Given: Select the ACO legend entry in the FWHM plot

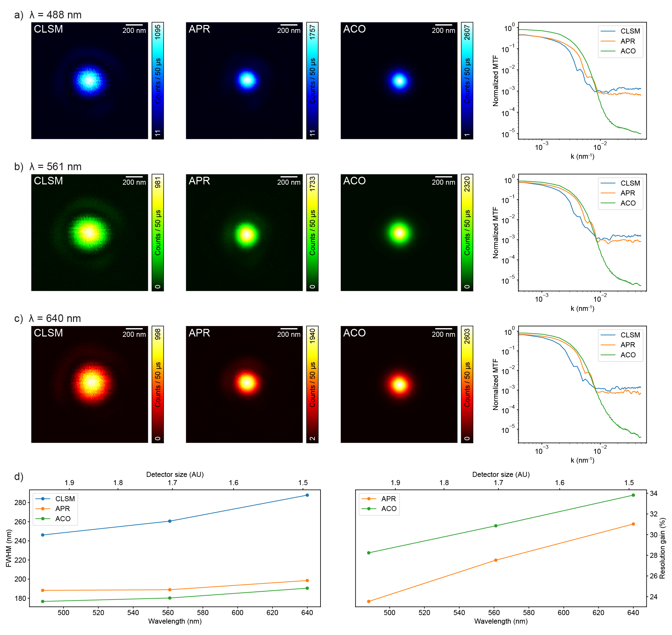Looking at the screenshot, I should click(x=53, y=519).
